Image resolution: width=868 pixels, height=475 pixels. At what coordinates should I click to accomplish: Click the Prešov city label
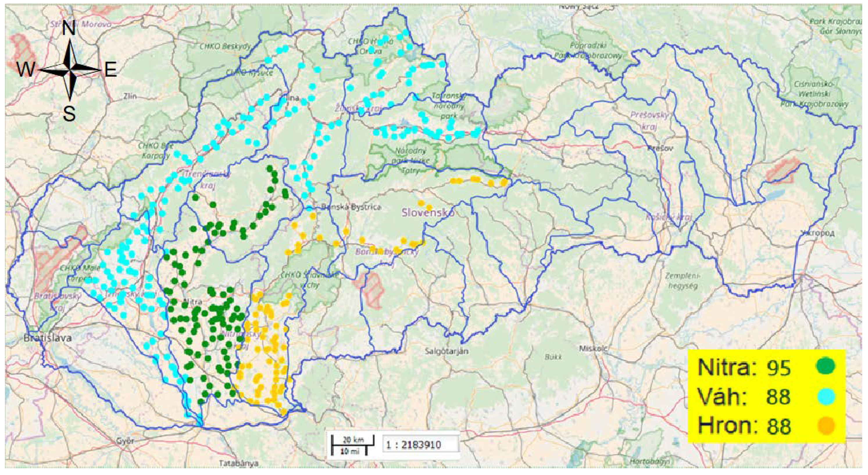coord(660,148)
